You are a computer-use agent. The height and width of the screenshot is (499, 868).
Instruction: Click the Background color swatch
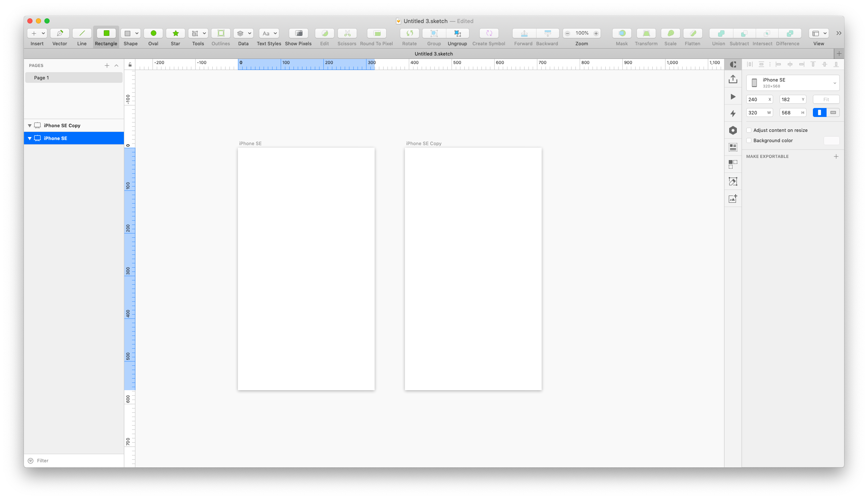pos(831,140)
